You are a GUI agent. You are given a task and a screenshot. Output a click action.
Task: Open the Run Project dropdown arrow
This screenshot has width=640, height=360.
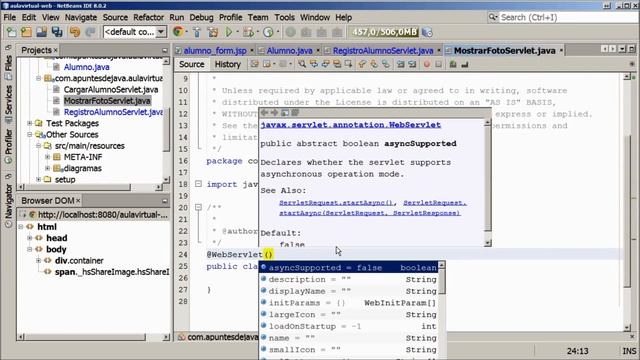[x=237, y=32]
